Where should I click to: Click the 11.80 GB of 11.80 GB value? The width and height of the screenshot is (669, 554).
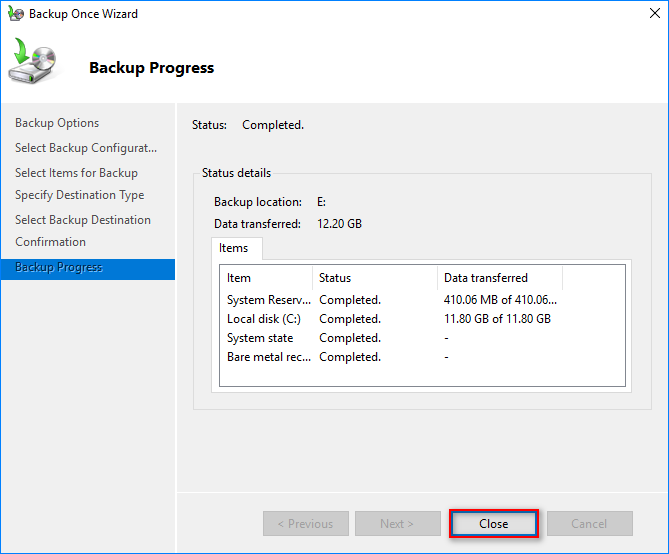(x=497, y=319)
